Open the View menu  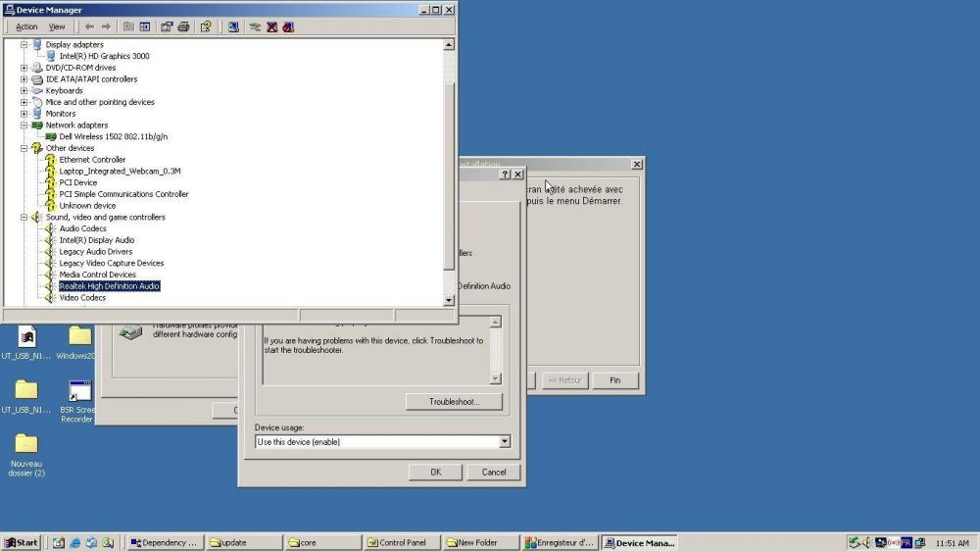coord(57,26)
